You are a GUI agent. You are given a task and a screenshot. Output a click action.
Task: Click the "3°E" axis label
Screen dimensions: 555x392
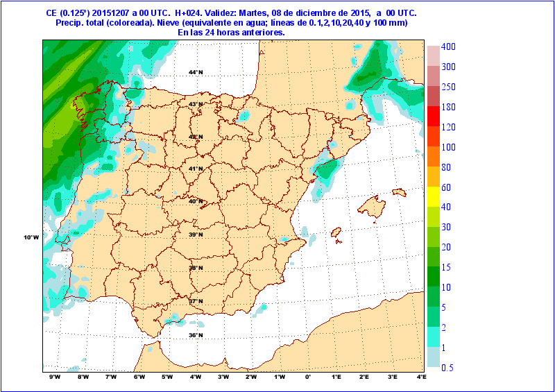[393, 377]
